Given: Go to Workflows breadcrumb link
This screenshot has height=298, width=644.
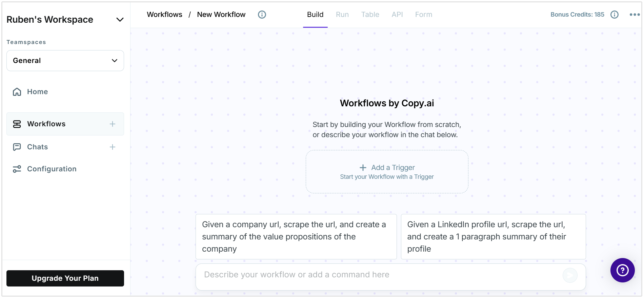Looking at the screenshot, I should point(164,15).
